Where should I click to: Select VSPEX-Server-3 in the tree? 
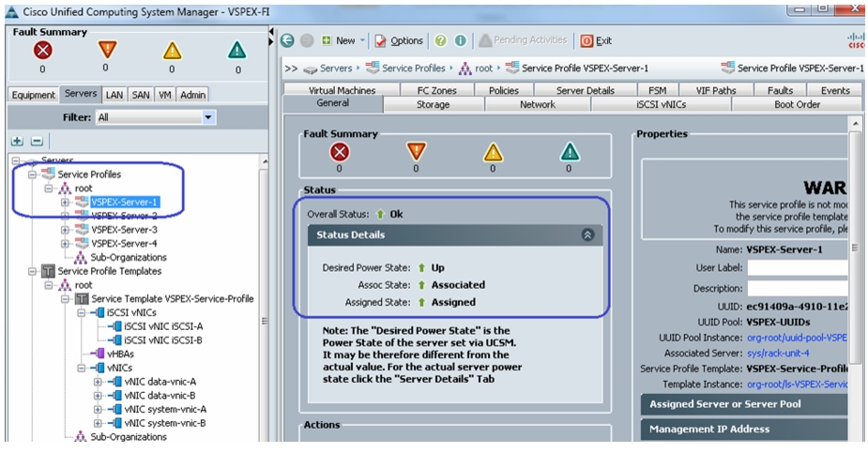click(x=124, y=230)
